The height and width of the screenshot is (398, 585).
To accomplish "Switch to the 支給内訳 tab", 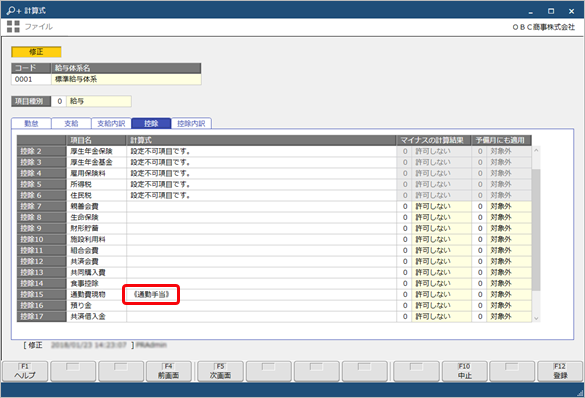I will click(111, 123).
